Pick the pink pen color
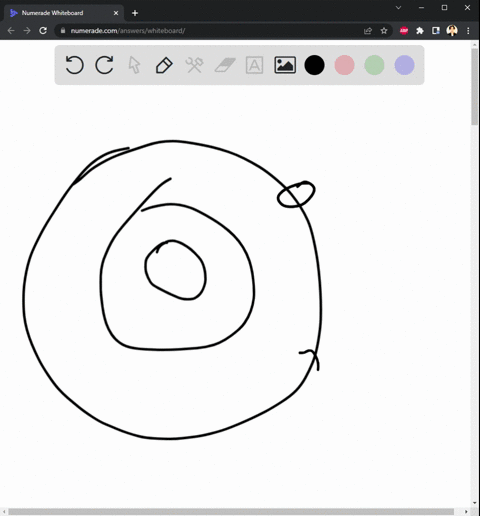The width and height of the screenshot is (480, 516). tap(344, 65)
